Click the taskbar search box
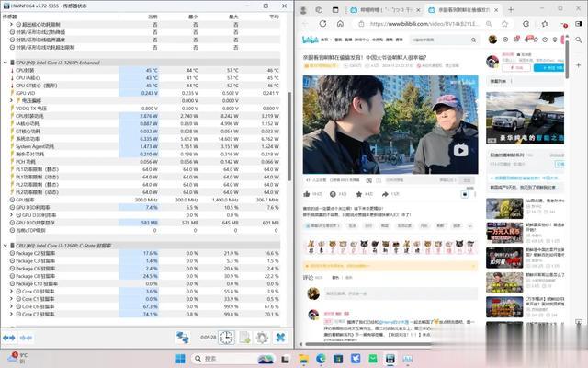588x368 pixels. coord(232,359)
